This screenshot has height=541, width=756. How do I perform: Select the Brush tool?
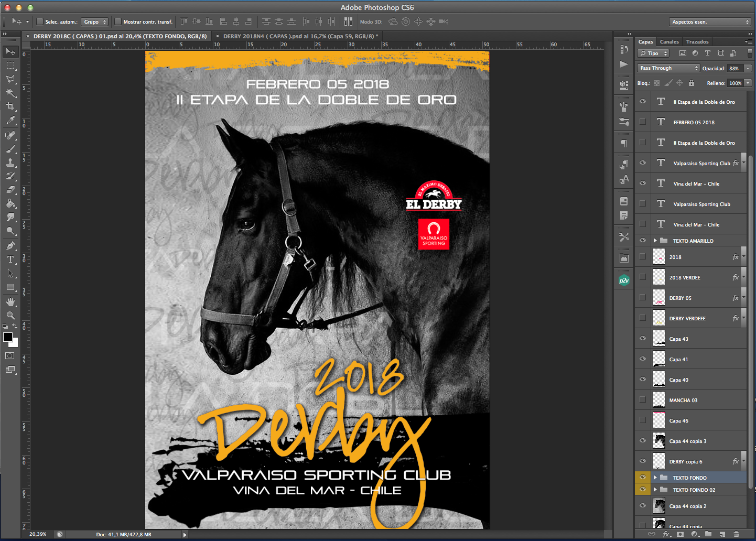click(10, 149)
